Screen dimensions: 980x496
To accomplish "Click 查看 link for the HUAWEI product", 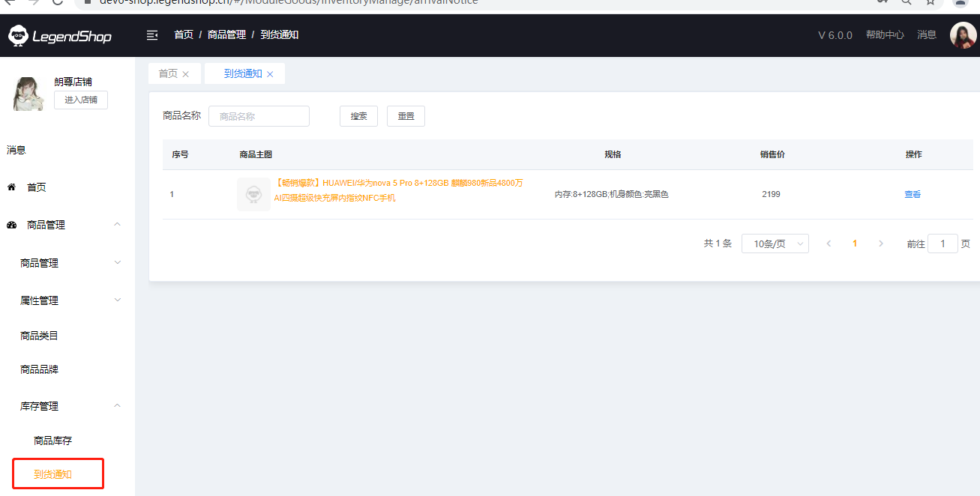I will point(913,194).
